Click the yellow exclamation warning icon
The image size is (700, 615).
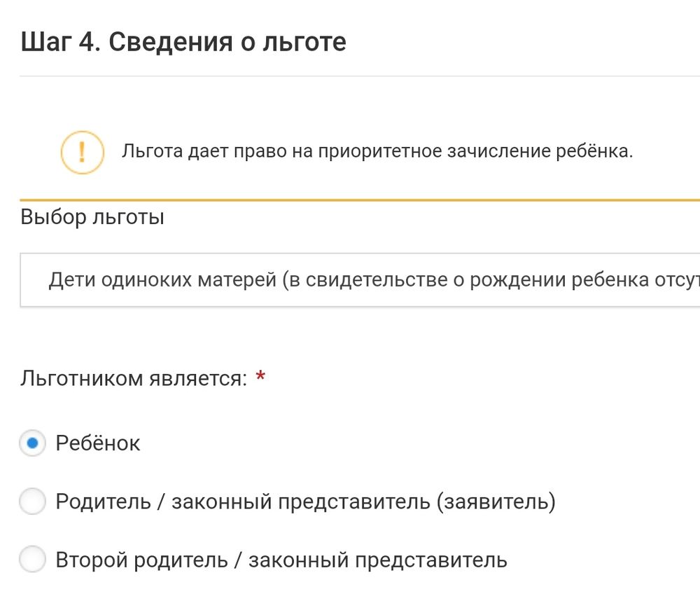[82, 152]
